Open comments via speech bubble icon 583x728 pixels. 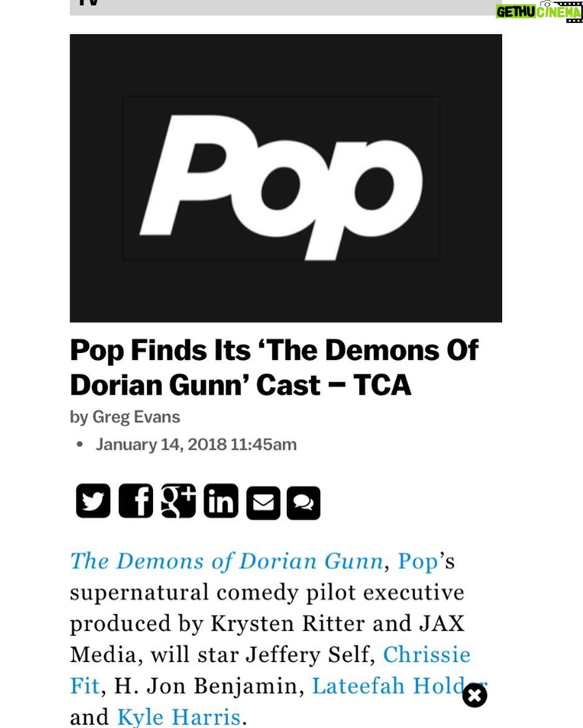coord(304,503)
